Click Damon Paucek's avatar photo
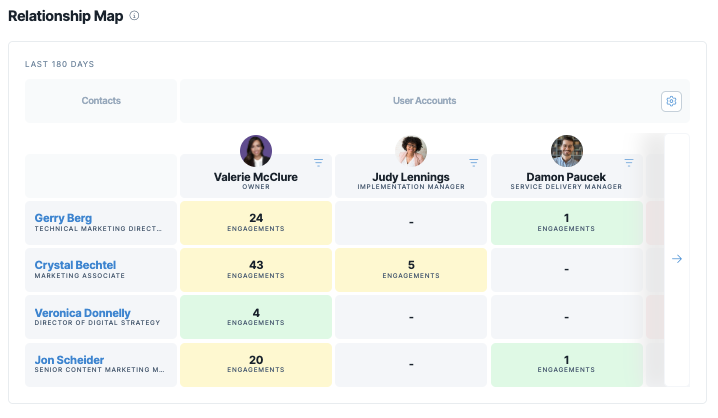 coord(566,151)
